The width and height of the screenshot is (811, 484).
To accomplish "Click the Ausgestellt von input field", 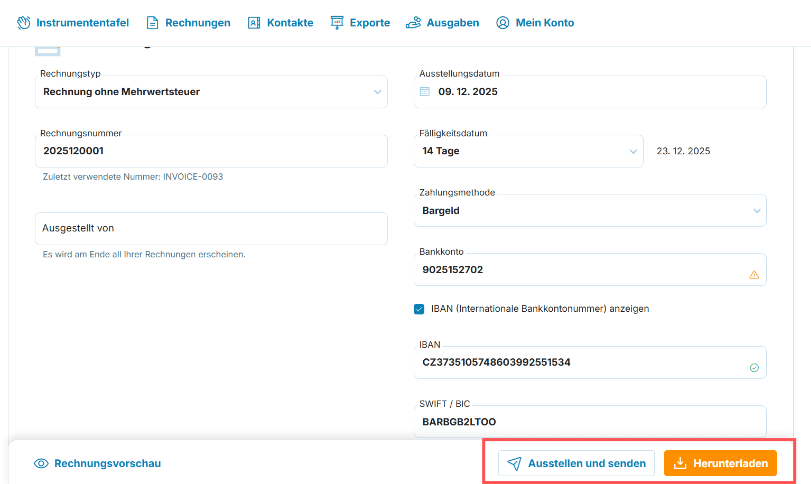I will [x=211, y=228].
